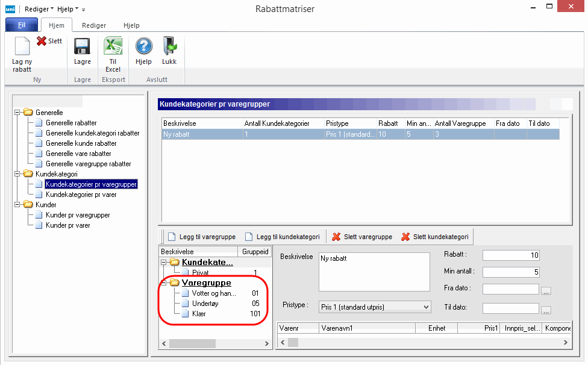Viewport: 588px width, 365px height.
Task: Collapse the Generelle tree folder
Action: coord(17,113)
